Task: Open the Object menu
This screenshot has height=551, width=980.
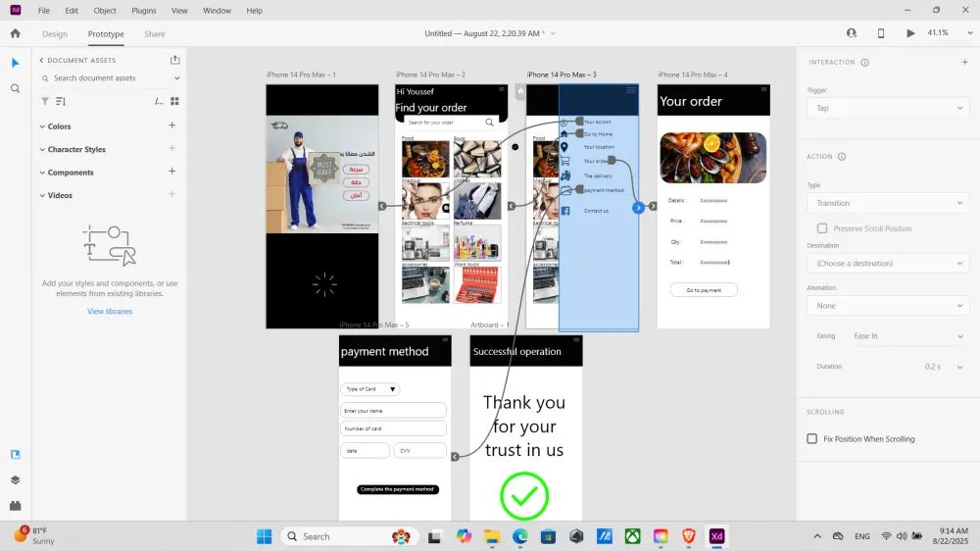Action: point(105,11)
